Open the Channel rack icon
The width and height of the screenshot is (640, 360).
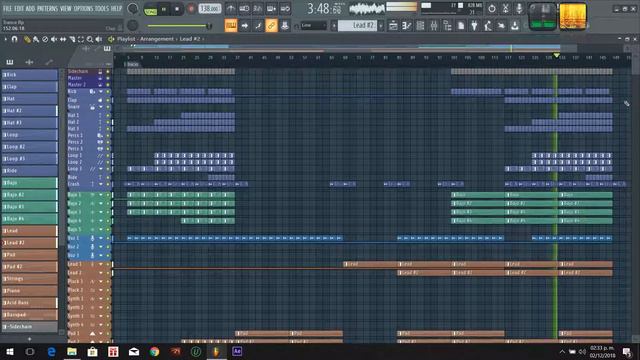(x=420, y=26)
